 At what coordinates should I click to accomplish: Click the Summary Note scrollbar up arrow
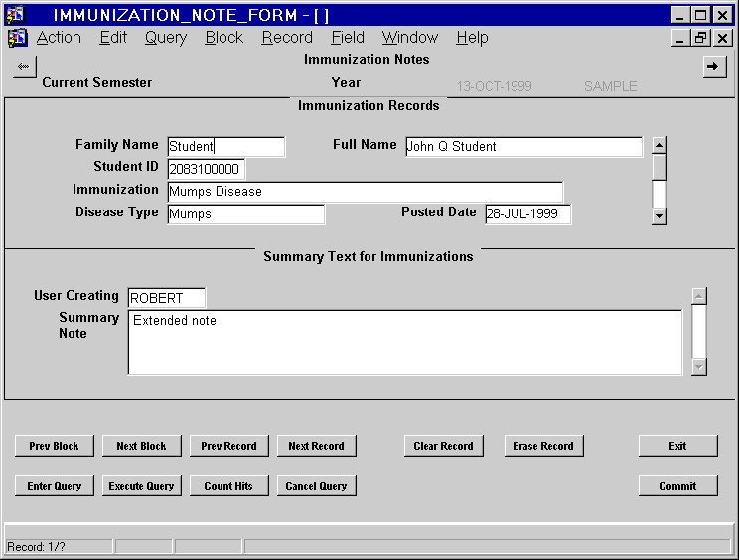click(699, 296)
